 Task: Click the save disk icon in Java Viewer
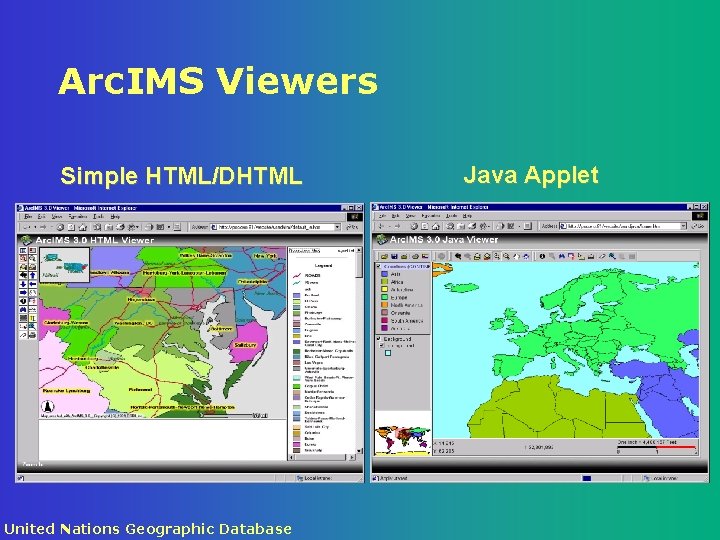[x=394, y=256]
